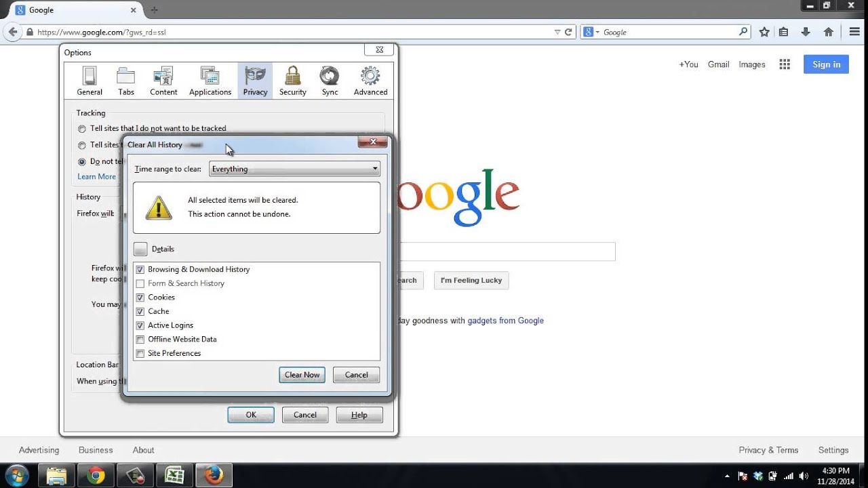The image size is (868, 488).
Task: Open Excel from the taskbar
Action: point(174,476)
